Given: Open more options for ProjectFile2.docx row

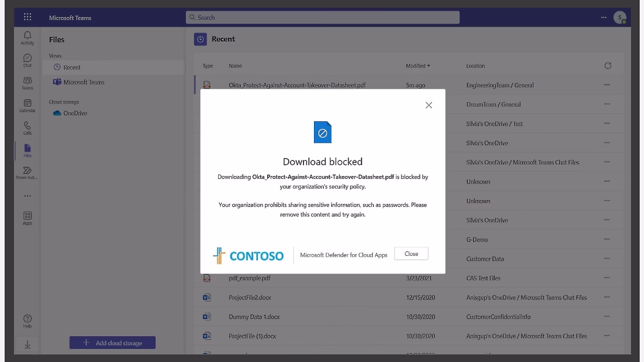Looking at the screenshot, I should tap(607, 297).
